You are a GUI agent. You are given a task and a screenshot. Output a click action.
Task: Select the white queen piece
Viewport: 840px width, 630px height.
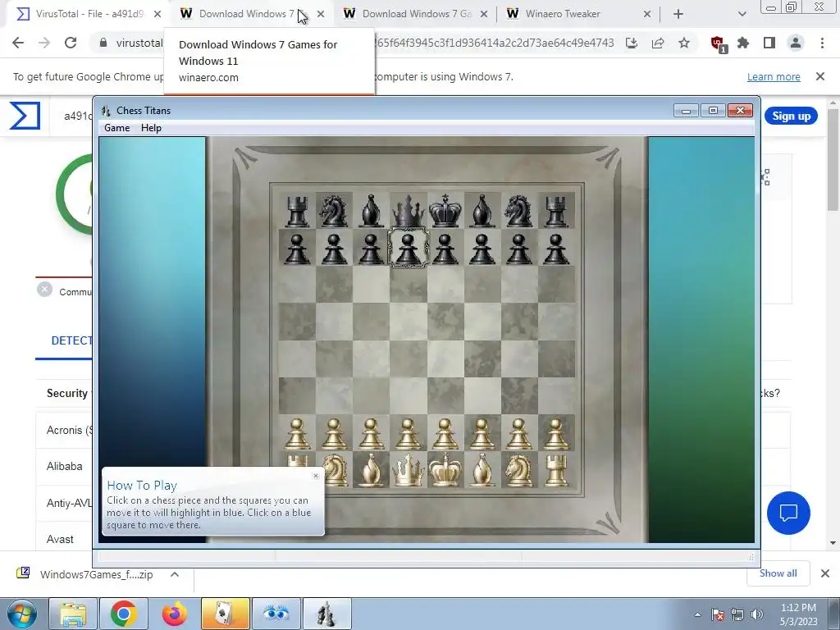(x=409, y=470)
